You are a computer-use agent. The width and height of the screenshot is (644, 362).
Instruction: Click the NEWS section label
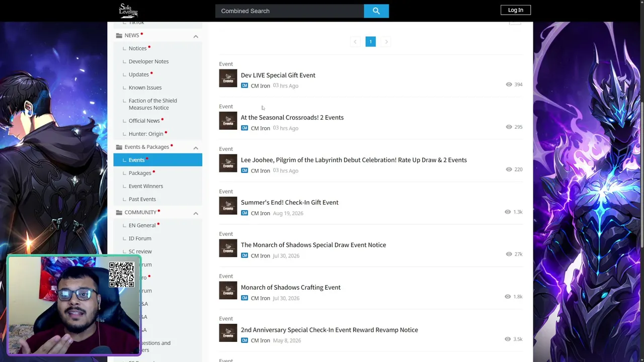tap(132, 35)
